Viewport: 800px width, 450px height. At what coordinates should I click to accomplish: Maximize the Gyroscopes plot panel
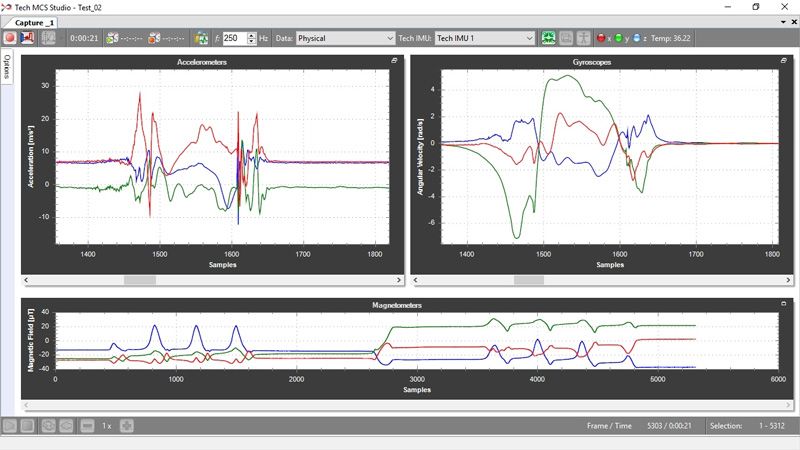tap(784, 62)
